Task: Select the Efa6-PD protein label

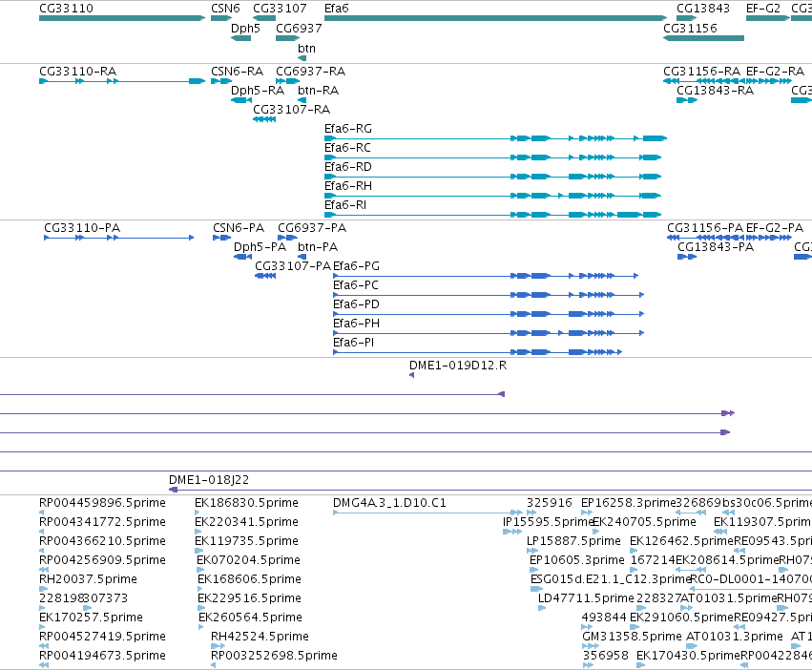Action: click(x=356, y=304)
